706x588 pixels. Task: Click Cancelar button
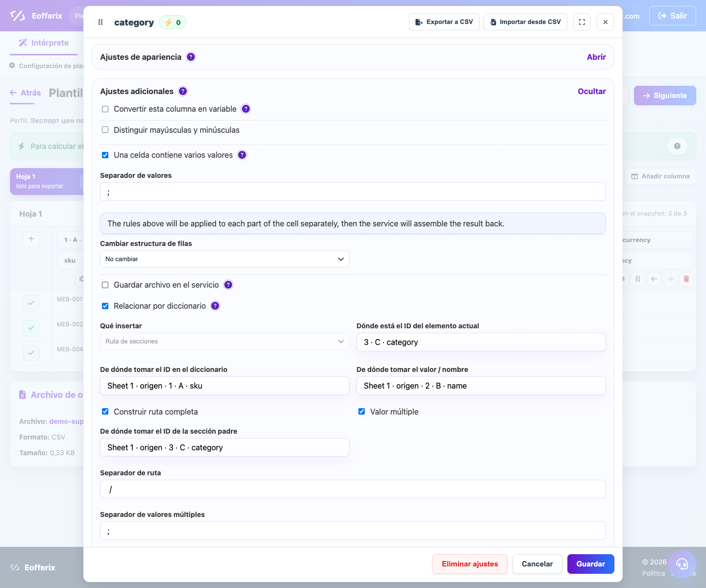click(537, 564)
